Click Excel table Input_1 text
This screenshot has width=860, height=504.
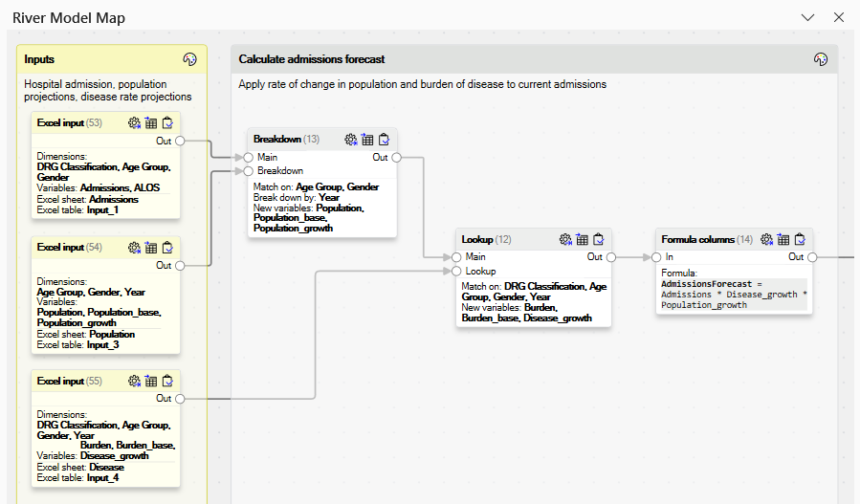pos(77,210)
